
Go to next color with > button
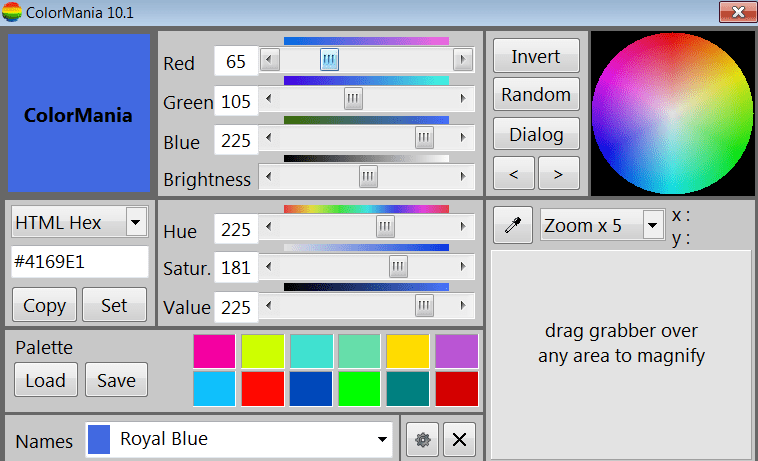click(x=558, y=173)
